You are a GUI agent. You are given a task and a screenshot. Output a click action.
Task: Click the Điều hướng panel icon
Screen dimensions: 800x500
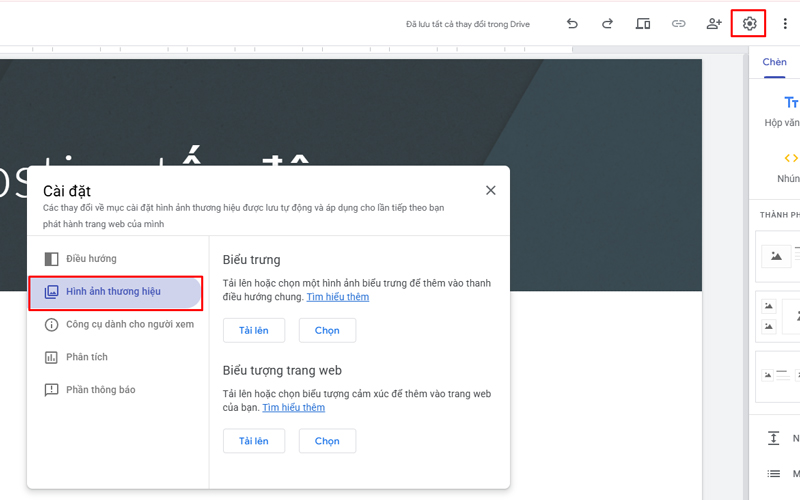pyautogui.click(x=51, y=259)
